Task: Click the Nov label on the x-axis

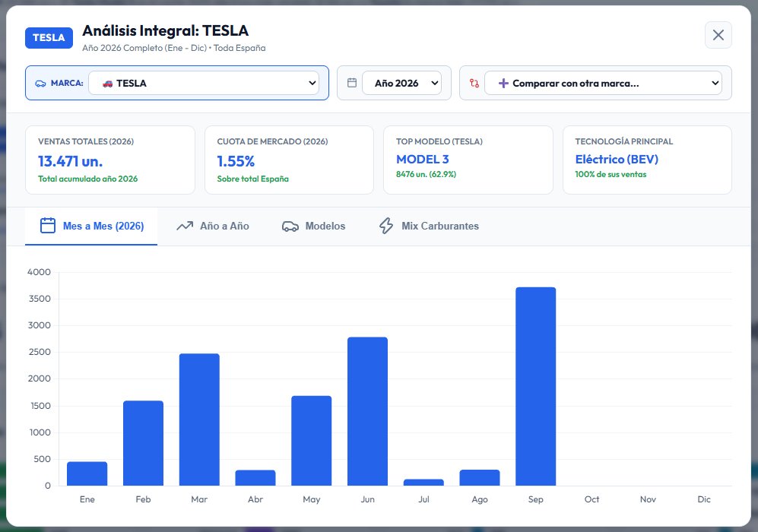Action: click(x=648, y=499)
